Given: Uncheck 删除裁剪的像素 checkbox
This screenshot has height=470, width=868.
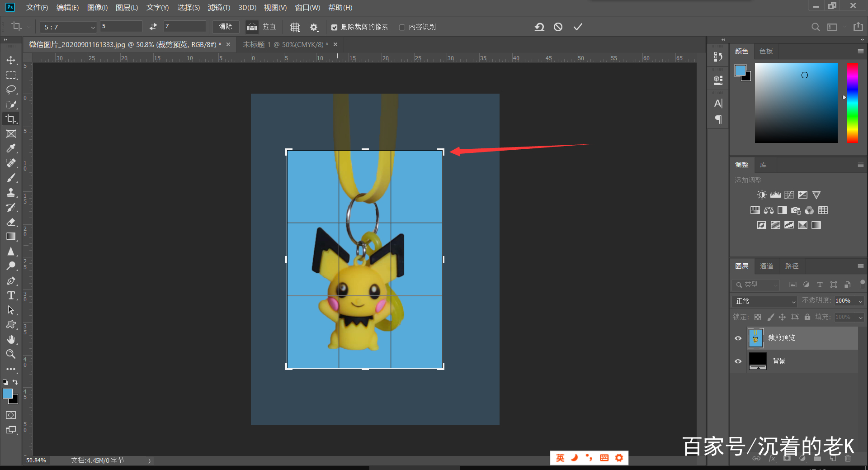Looking at the screenshot, I should coord(334,27).
